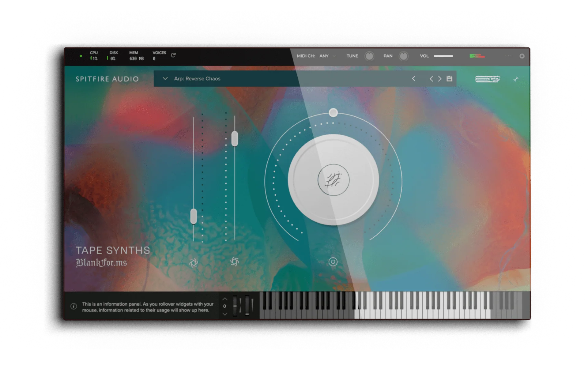Increase the octave with the up chevron

coord(225,299)
